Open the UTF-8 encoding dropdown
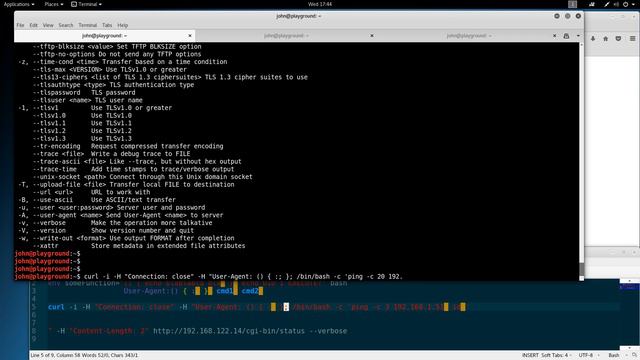Screen dimensions: 640x360 pos(588,355)
